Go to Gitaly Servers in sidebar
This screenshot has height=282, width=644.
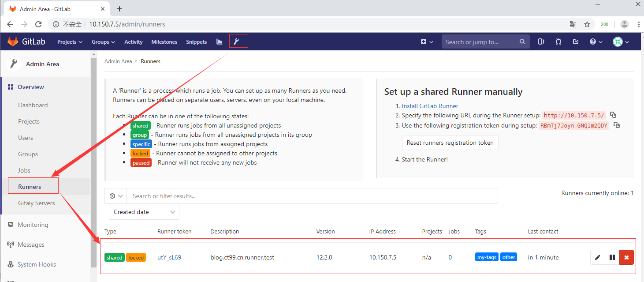[36, 203]
